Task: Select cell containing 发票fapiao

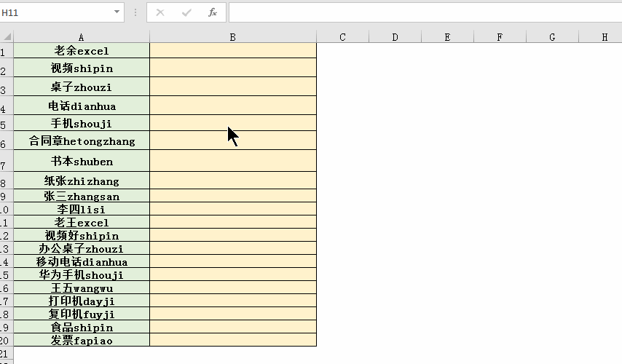Action: pyautogui.click(x=82, y=340)
